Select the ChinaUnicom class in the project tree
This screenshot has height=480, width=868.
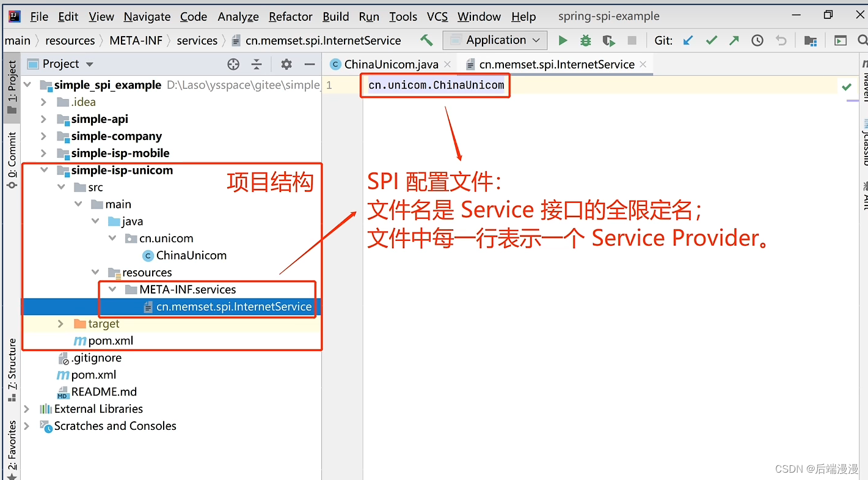(191, 256)
